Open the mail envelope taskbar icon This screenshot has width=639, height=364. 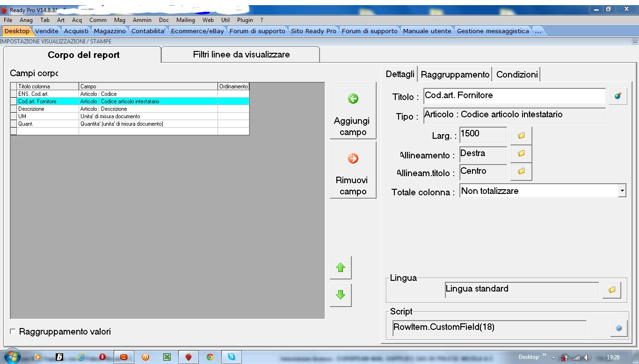(x=123, y=357)
